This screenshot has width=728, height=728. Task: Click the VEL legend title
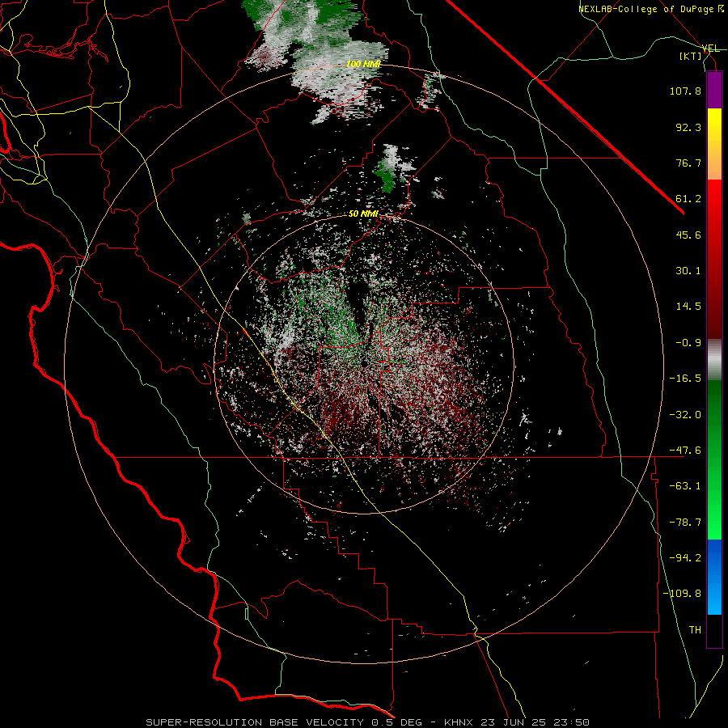point(710,49)
